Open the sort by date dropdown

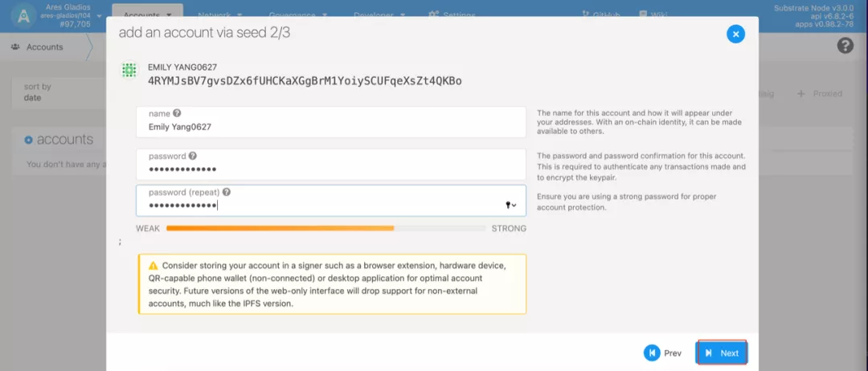(59, 92)
